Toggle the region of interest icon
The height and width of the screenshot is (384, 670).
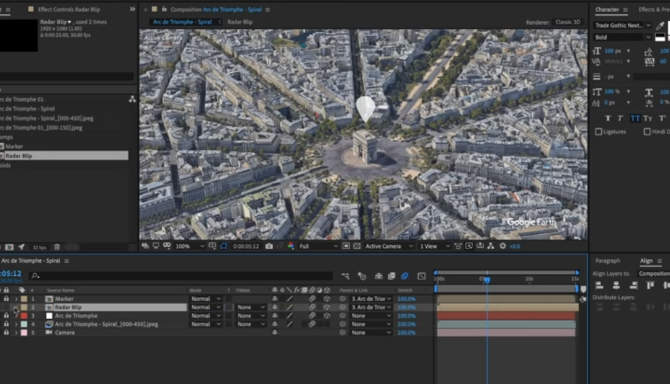[346, 246]
